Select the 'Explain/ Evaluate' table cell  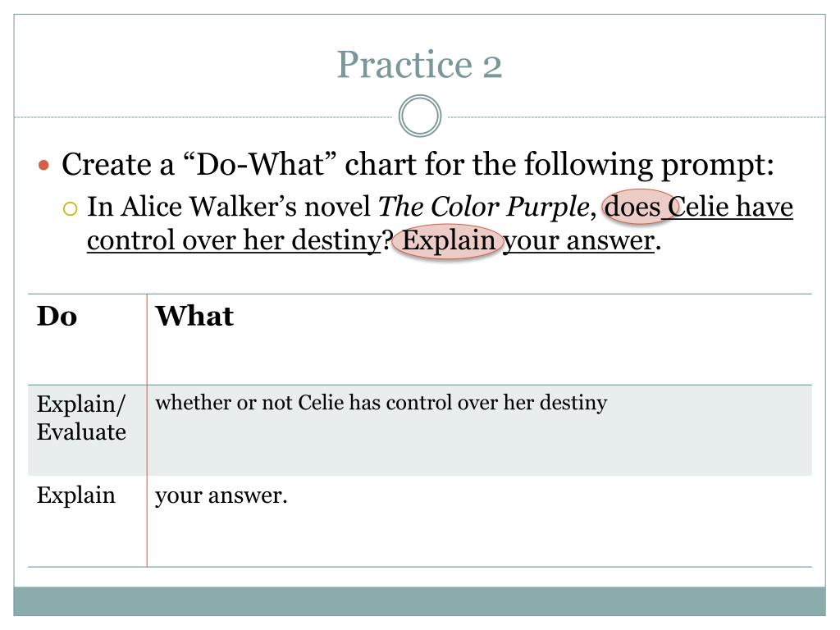click(x=87, y=430)
